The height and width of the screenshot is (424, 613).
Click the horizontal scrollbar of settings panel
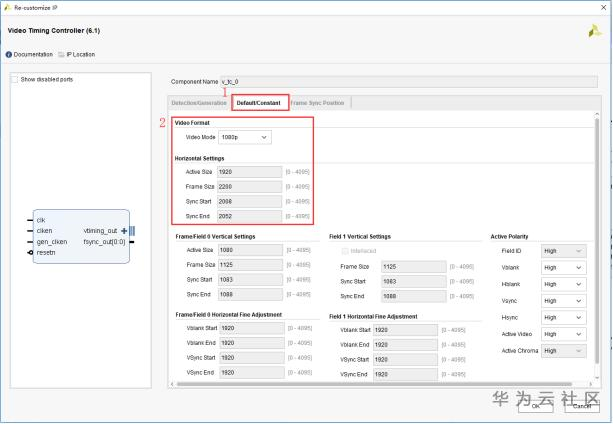pyautogui.click(x=374, y=384)
